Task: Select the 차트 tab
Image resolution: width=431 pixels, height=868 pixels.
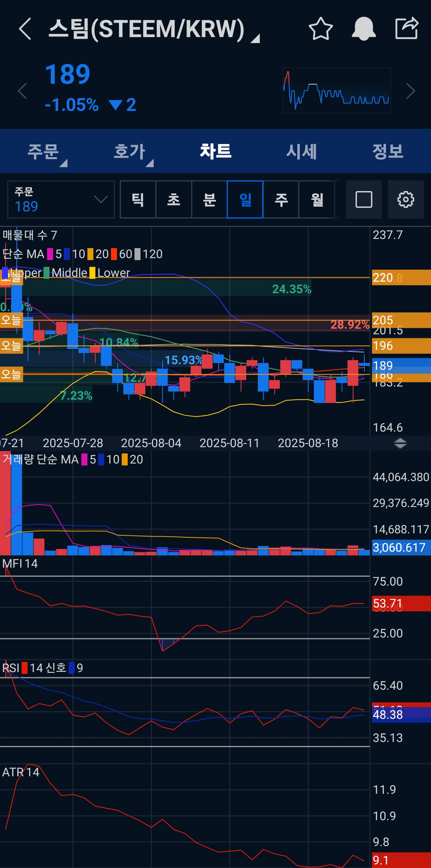Action: (215, 152)
